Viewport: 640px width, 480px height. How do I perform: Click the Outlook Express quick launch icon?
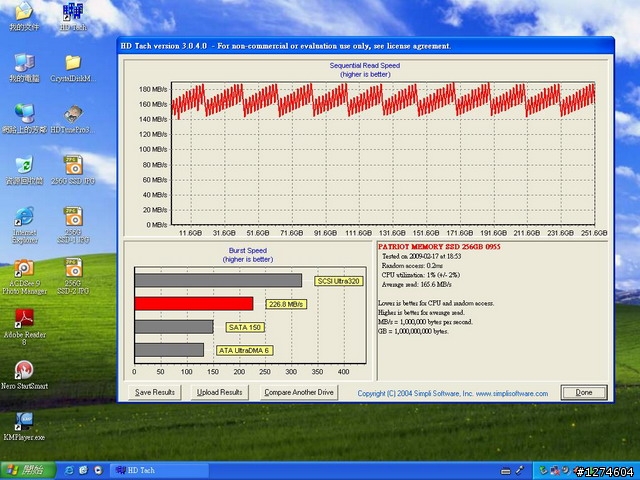84,470
